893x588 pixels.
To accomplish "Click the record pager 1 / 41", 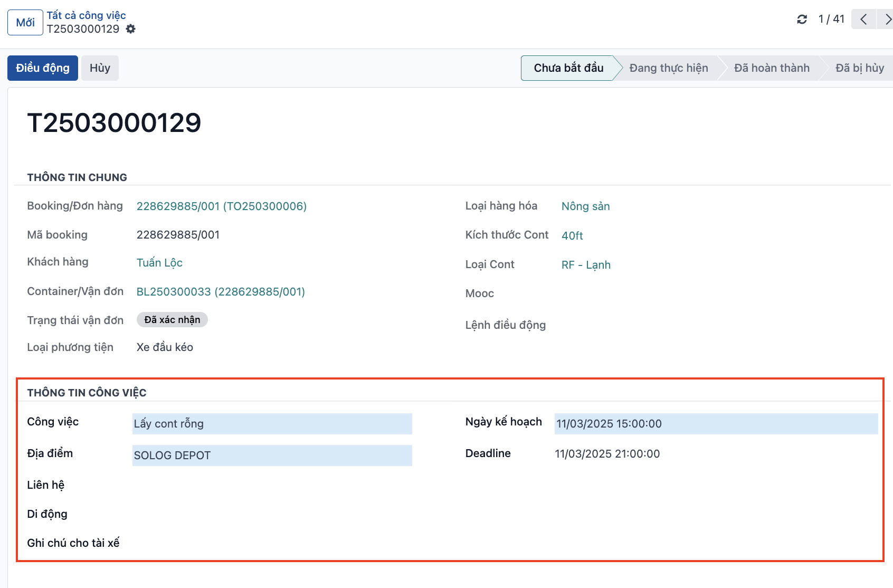I will [x=831, y=20].
